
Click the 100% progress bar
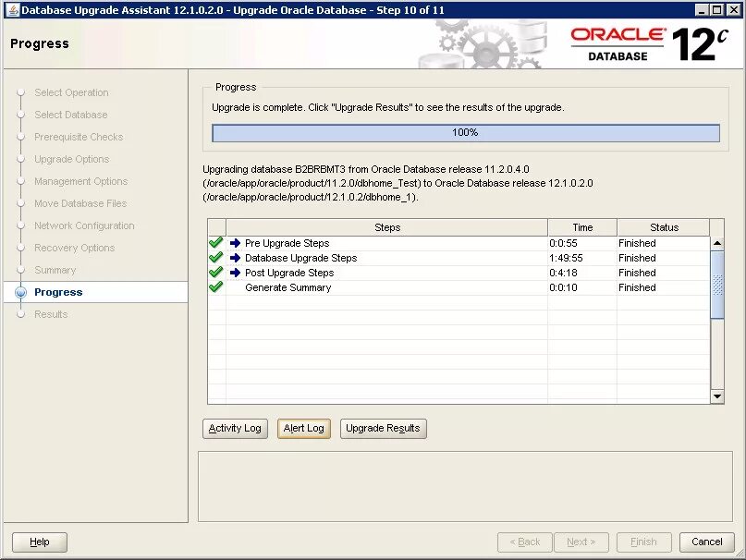[x=466, y=133]
